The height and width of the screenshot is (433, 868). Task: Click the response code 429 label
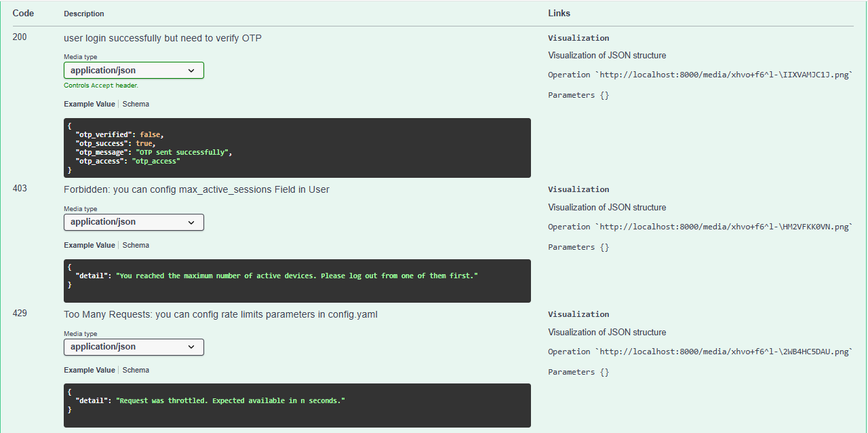point(20,314)
